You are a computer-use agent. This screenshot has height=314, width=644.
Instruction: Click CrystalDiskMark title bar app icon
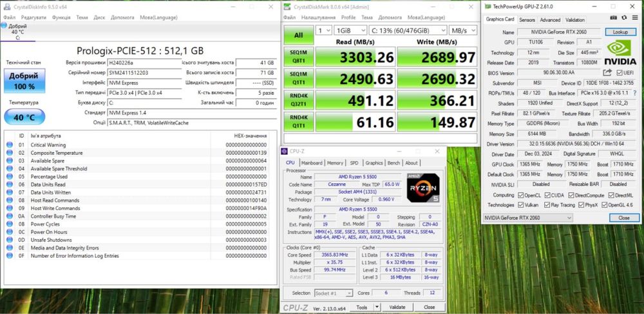click(287, 6)
